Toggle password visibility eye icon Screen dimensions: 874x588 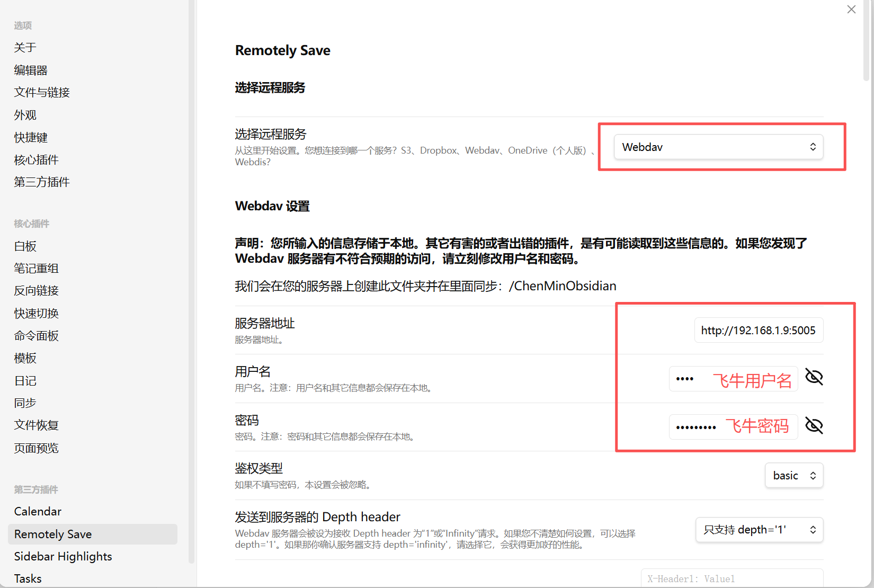tap(814, 425)
